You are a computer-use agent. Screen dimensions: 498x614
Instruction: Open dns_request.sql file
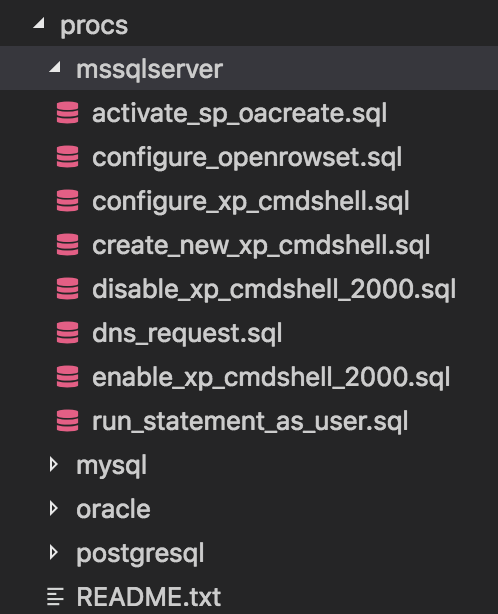[x=187, y=333]
